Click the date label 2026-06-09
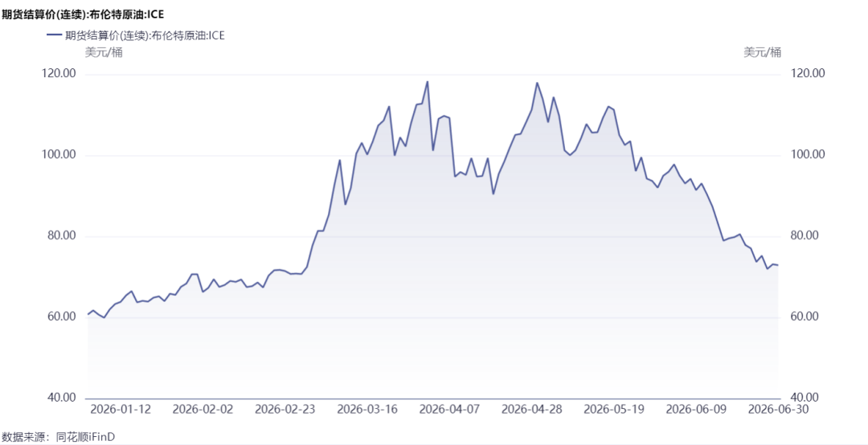Image resolution: width=868 pixels, height=445 pixels. point(696,410)
